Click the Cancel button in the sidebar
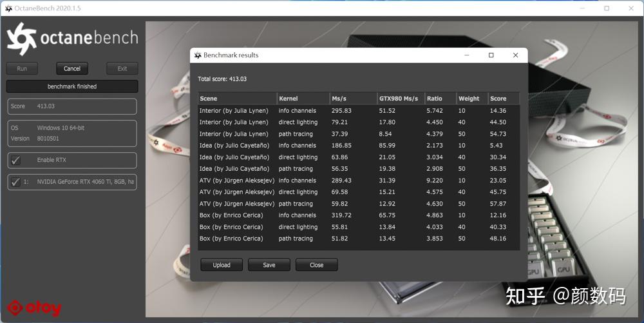Image resolution: width=644 pixels, height=323 pixels. [72, 68]
